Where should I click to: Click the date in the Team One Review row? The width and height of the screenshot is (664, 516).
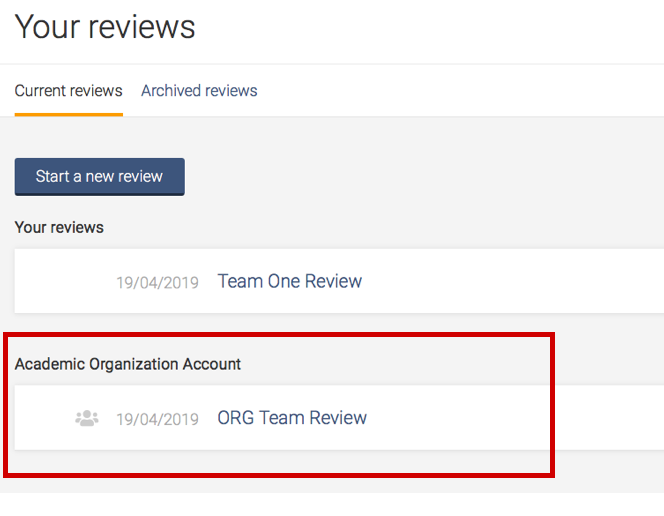(158, 282)
